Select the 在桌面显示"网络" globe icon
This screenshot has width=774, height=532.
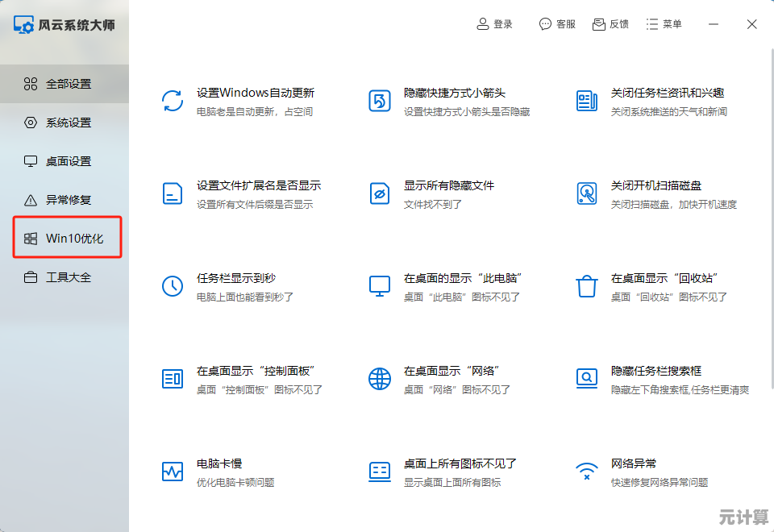[379, 379]
